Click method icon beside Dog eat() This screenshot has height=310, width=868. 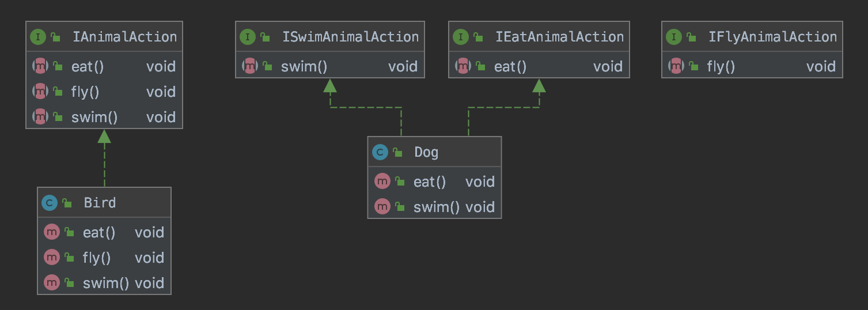pos(382,182)
